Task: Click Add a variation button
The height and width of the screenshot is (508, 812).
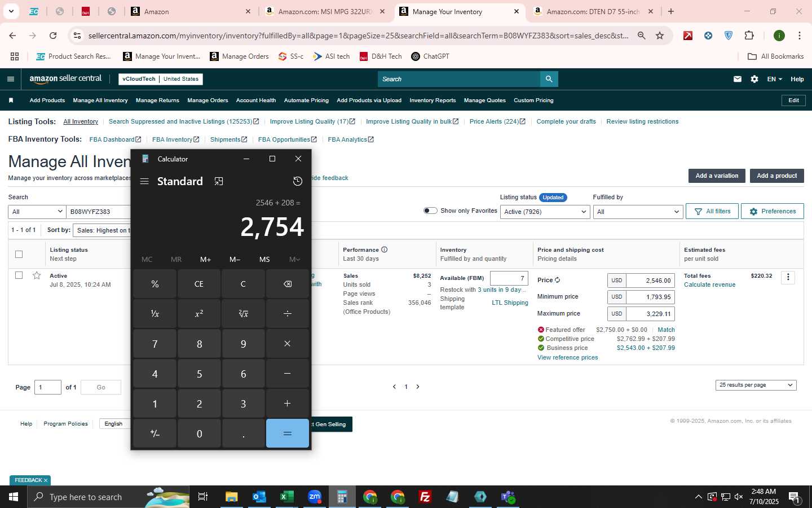Action: click(x=717, y=176)
